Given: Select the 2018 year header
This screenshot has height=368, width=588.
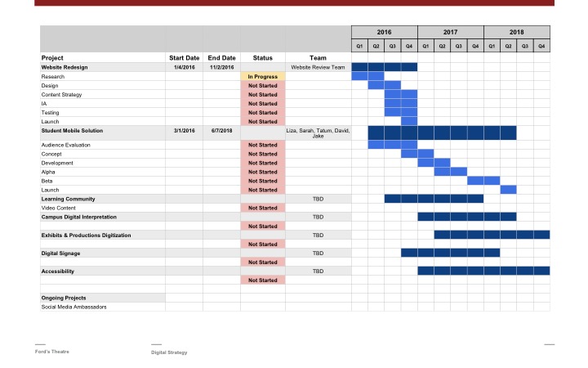Looking at the screenshot, I should pos(517,32).
